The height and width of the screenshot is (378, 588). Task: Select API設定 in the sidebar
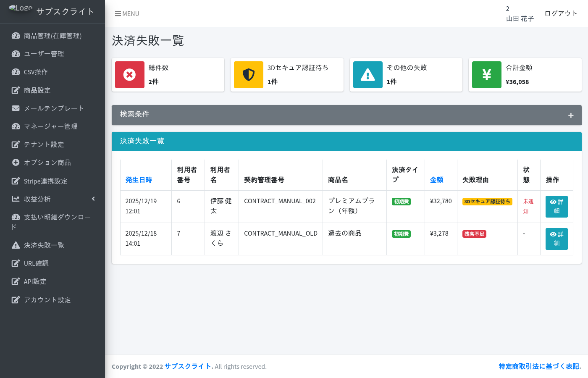[36, 281]
